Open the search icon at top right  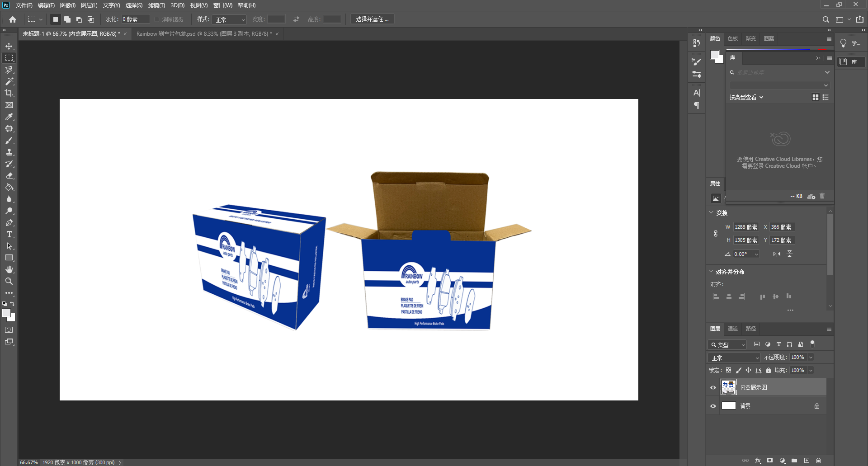coord(826,19)
